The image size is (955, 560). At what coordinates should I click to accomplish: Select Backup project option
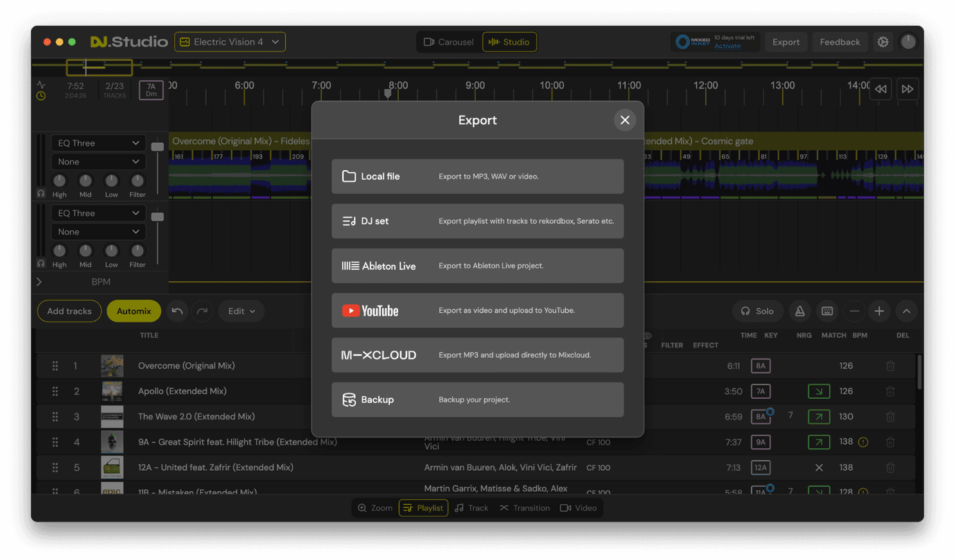click(x=477, y=399)
